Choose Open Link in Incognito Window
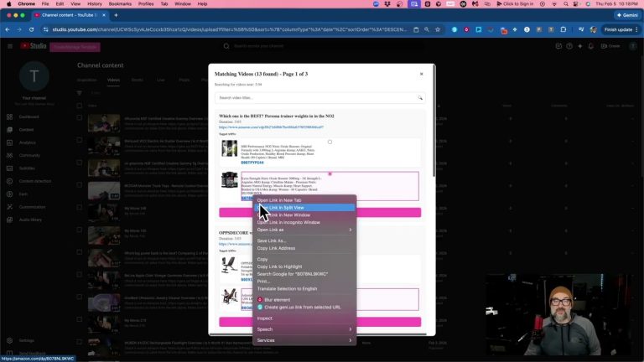The width and height of the screenshot is (644, 362). (x=304, y=222)
